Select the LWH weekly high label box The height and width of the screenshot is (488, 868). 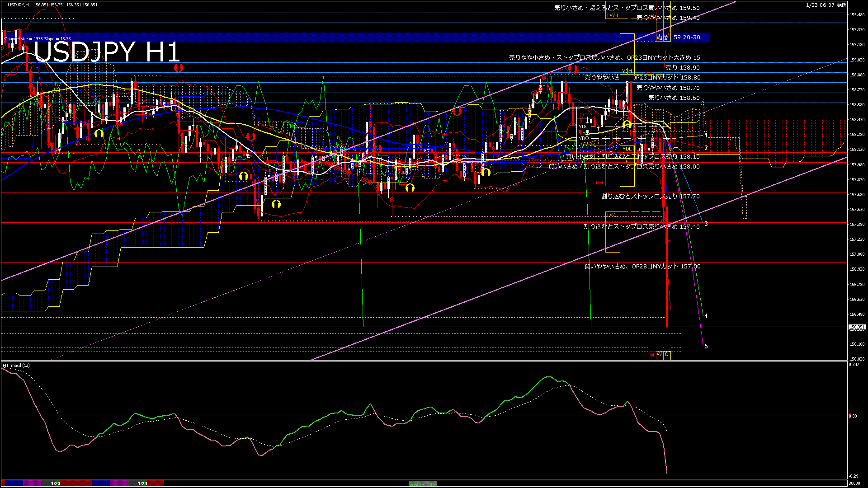click(x=612, y=15)
